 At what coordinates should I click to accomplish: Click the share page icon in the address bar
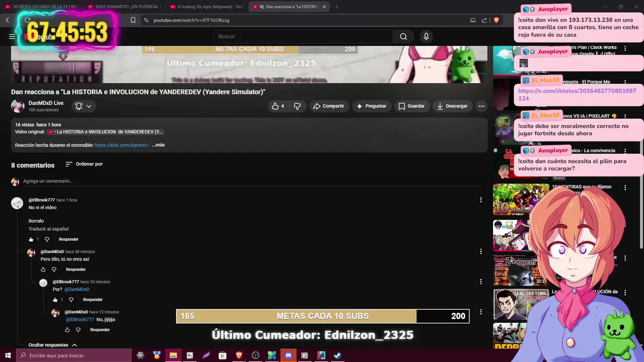pyautogui.click(x=484, y=20)
